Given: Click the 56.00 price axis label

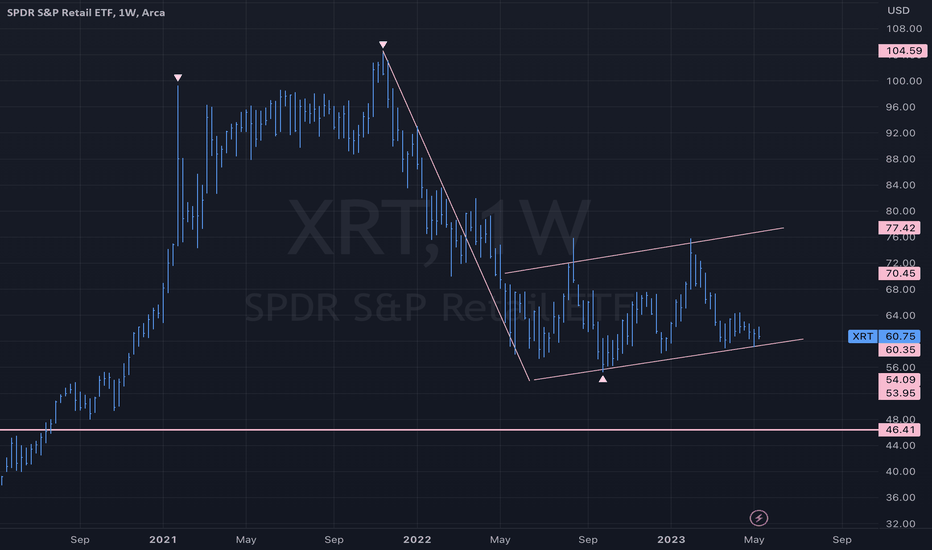Looking at the screenshot, I should [900, 367].
